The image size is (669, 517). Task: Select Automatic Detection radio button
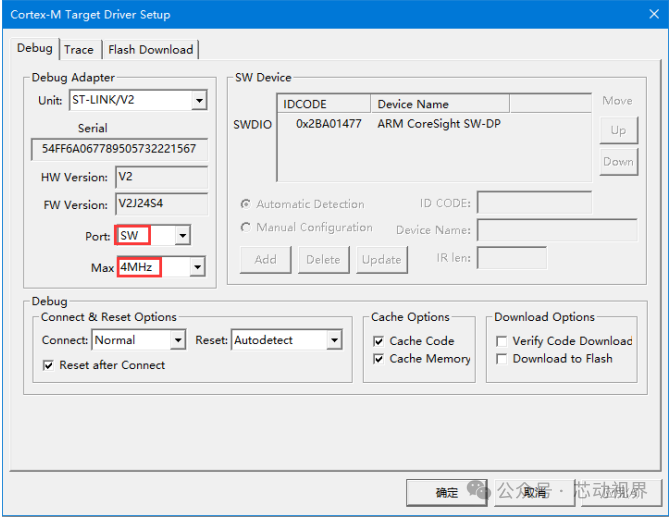246,204
